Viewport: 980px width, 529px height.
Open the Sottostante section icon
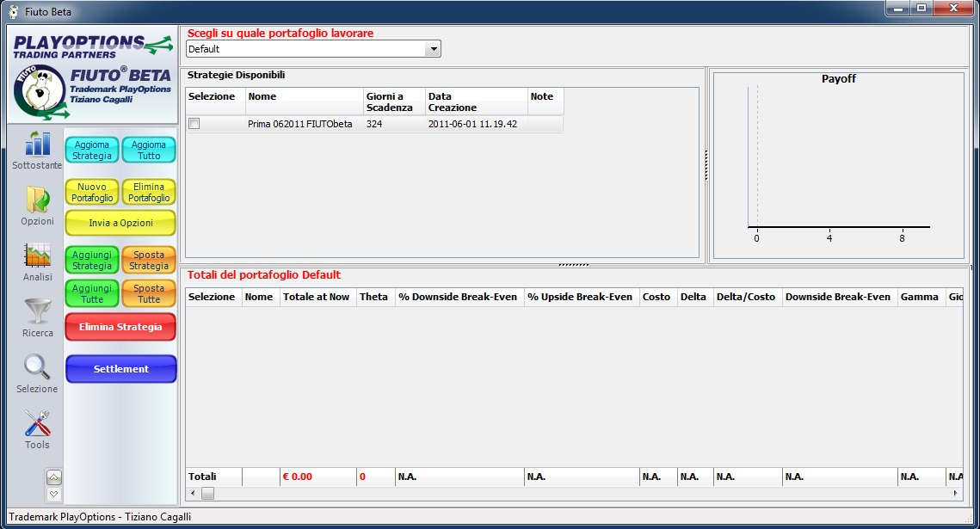click(37, 144)
